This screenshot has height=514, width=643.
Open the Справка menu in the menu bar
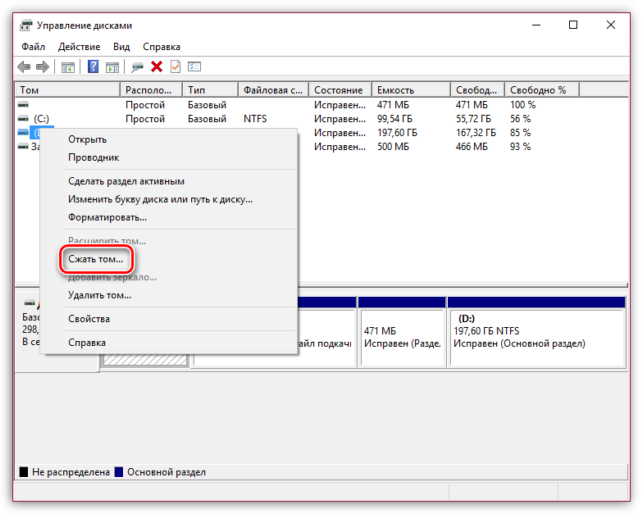[161, 47]
